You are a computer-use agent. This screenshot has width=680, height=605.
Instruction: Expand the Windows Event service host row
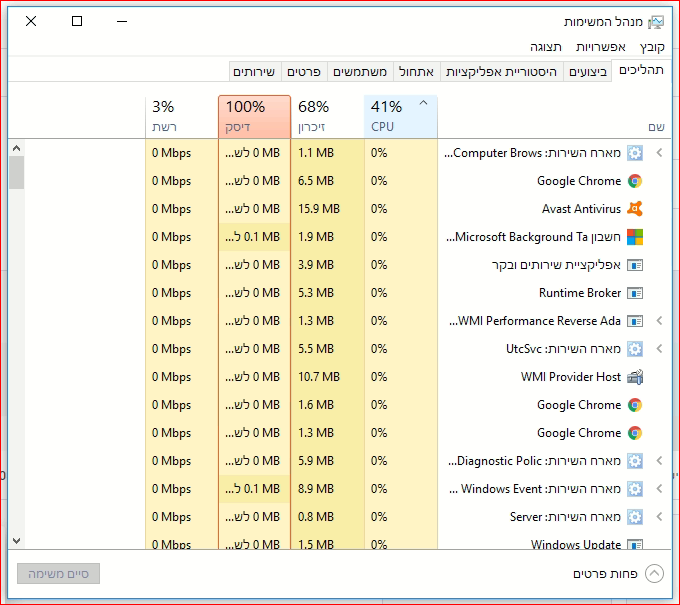tap(659, 489)
